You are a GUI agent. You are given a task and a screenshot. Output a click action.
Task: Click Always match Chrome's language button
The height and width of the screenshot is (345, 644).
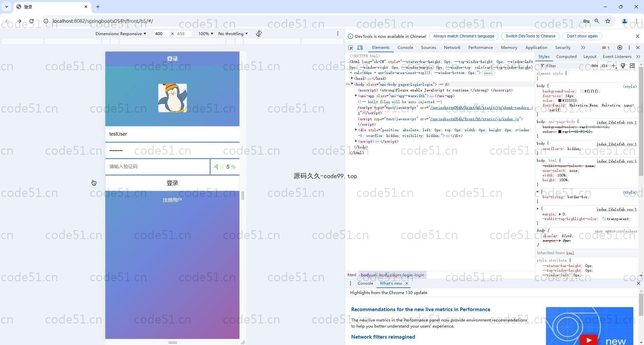[x=464, y=36]
